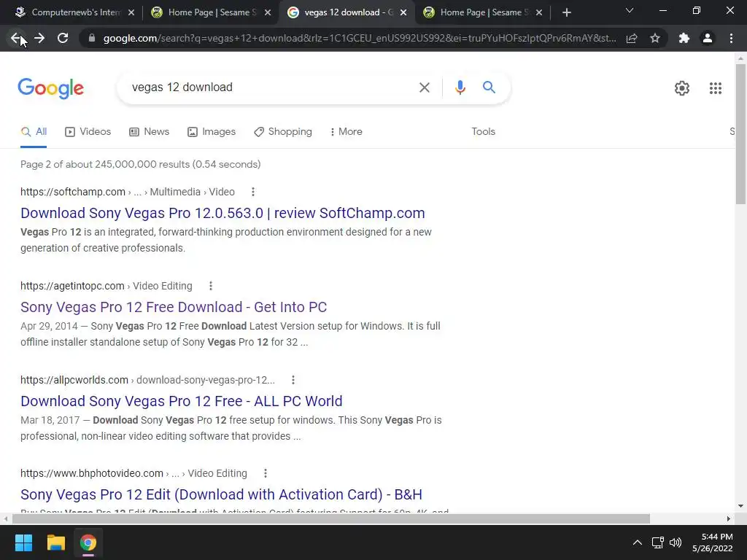Select the All search filter
Image resolution: width=747 pixels, height=560 pixels.
coord(34,132)
